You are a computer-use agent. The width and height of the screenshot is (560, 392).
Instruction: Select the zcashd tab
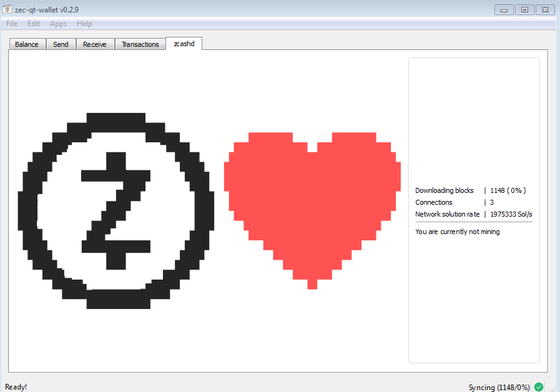[x=184, y=44]
